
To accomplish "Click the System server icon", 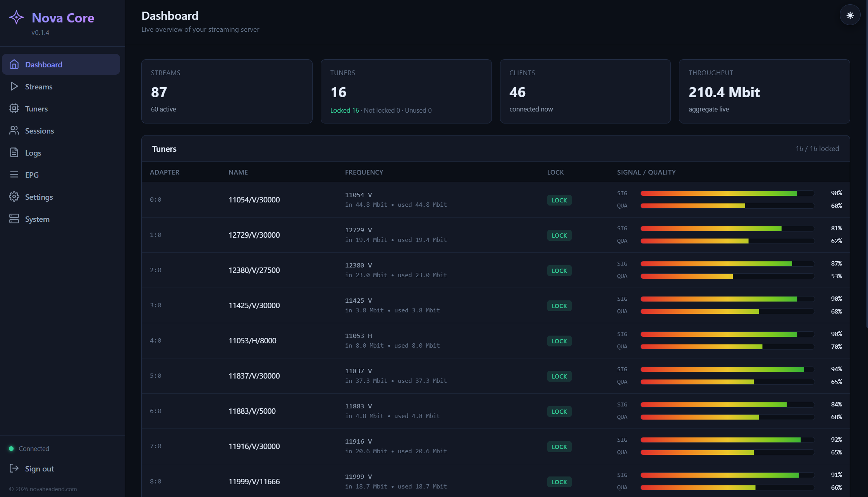I will click(x=14, y=219).
